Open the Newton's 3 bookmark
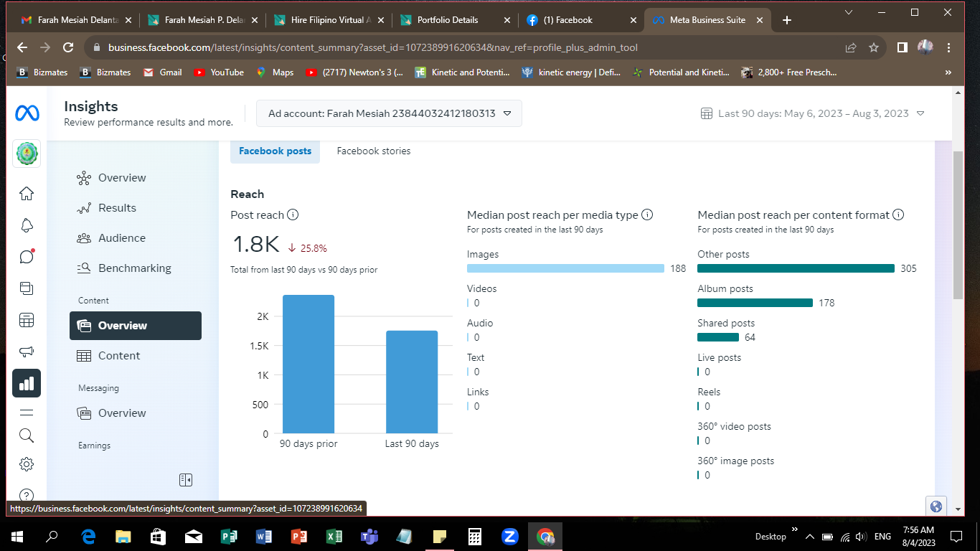This screenshot has width=980, height=551. coord(354,72)
